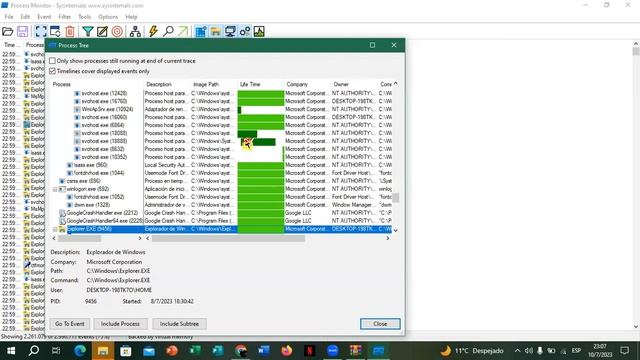The image size is (640, 360).
Task: Open the Filter funnel icon
Action: pos(88,31)
